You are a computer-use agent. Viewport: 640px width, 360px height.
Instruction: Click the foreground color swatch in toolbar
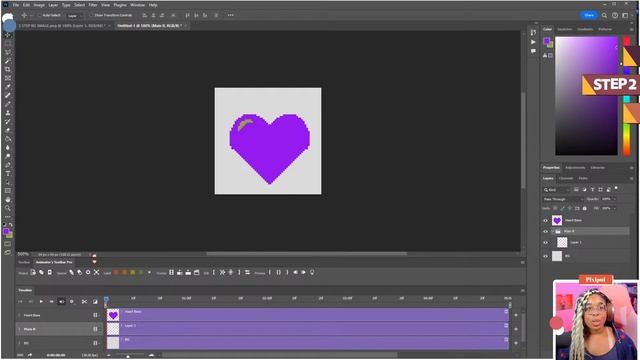[6, 232]
